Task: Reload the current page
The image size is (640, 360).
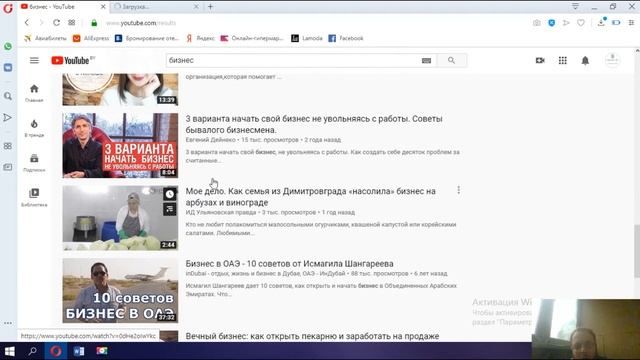Action: click(x=56, y=23)
